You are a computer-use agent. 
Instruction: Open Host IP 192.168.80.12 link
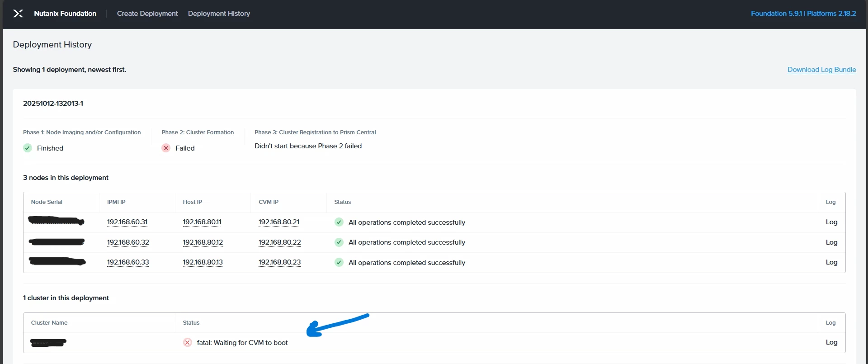pos(203,242)
